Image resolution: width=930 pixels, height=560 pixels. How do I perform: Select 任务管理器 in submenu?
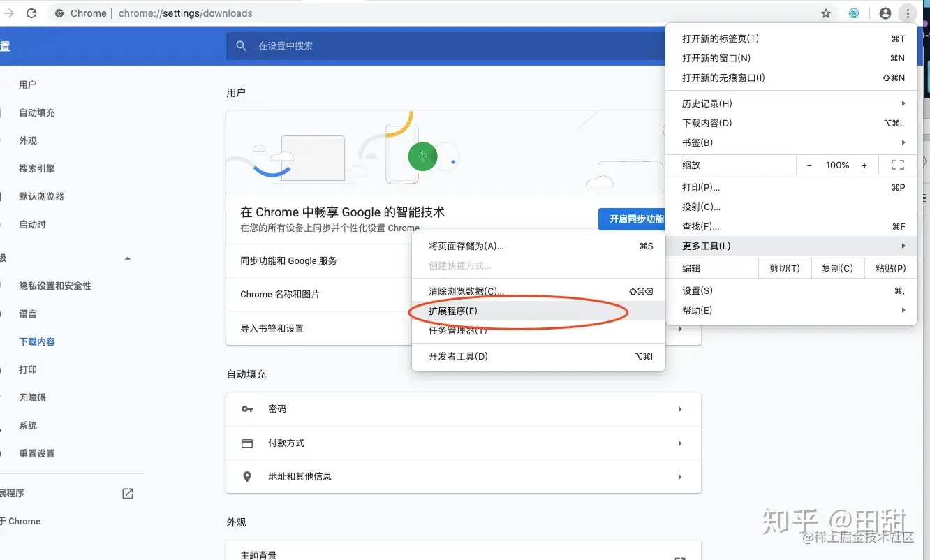(538, 330)
